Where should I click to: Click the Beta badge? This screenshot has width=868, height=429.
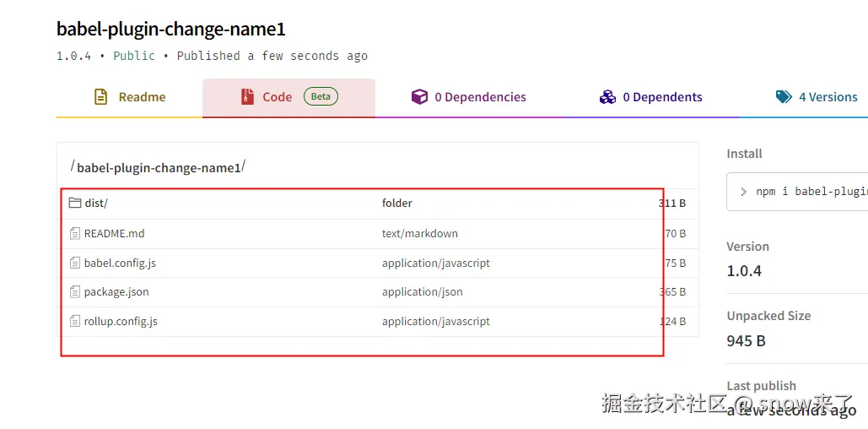[x=321, y=96]
